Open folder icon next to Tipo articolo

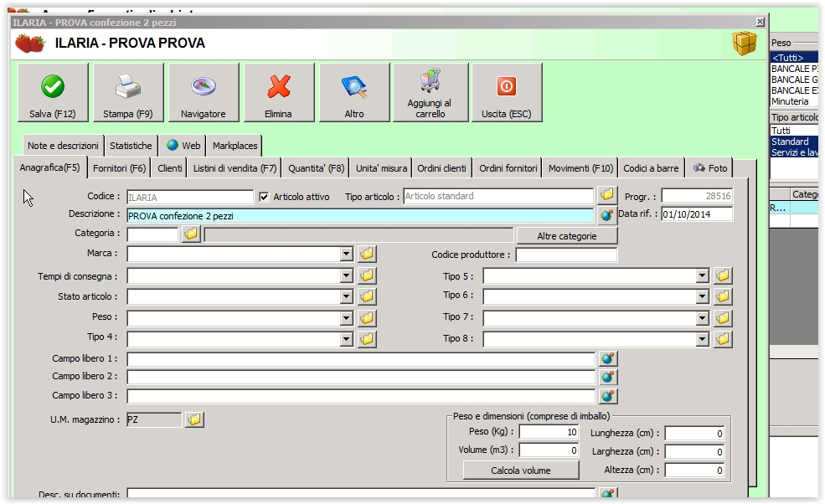(x=606, y=195)
